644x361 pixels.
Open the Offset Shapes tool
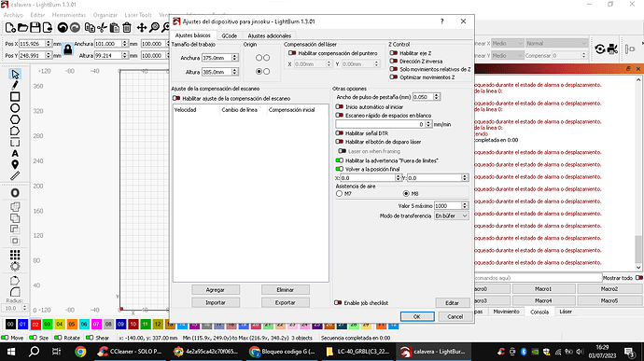click(15, 193)
